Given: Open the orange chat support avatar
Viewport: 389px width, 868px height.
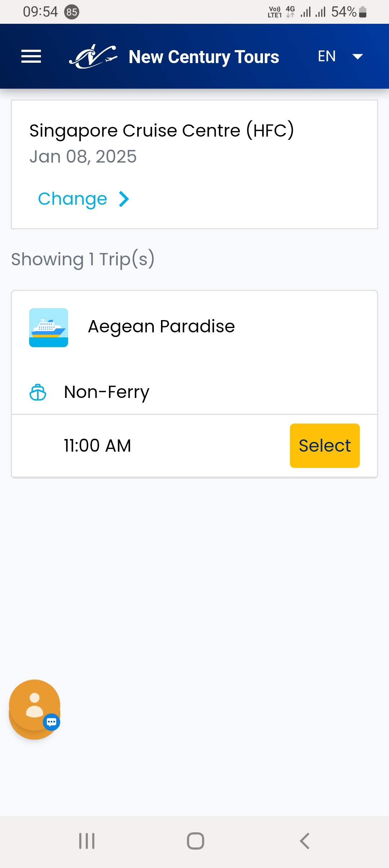Looking at the screenshot, I should pos(34,707).
